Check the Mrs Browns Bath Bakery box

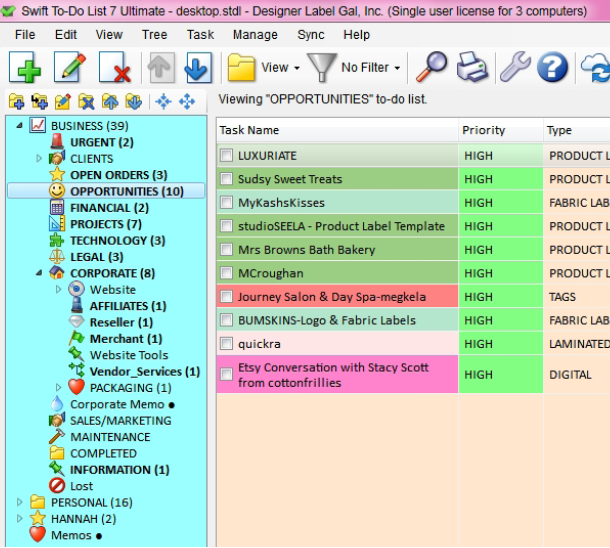[226, 250]
